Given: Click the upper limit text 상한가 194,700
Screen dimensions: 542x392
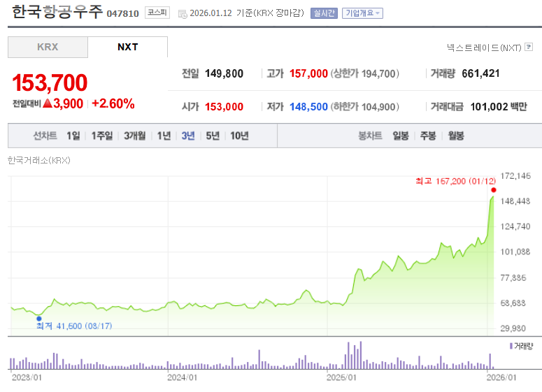Looking at the screenshot, I should [364, 73].
